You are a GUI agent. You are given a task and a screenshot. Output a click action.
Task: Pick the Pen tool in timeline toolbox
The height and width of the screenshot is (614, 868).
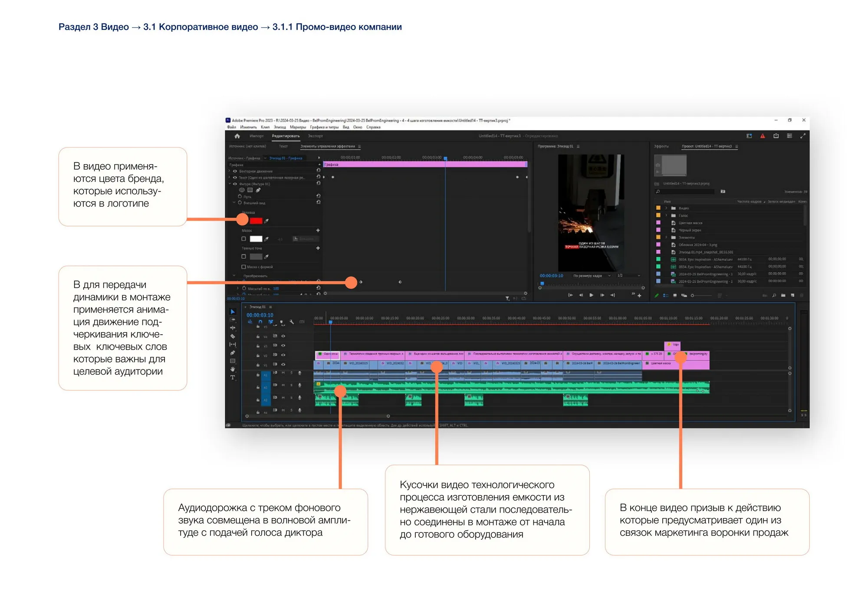(233, 353)
